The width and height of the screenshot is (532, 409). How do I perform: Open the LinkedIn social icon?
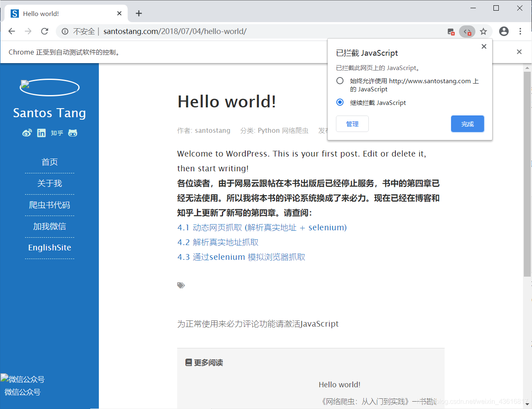[x=41, y=133]
